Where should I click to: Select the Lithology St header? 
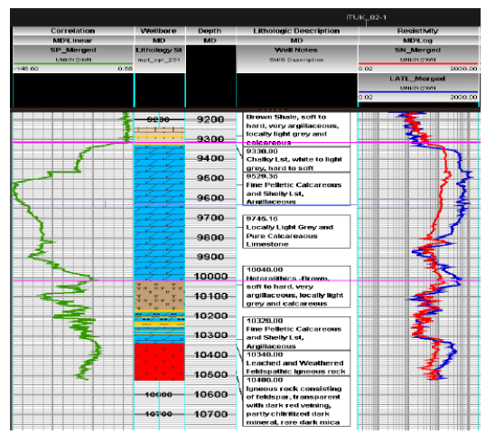click(x=159, y=51)
